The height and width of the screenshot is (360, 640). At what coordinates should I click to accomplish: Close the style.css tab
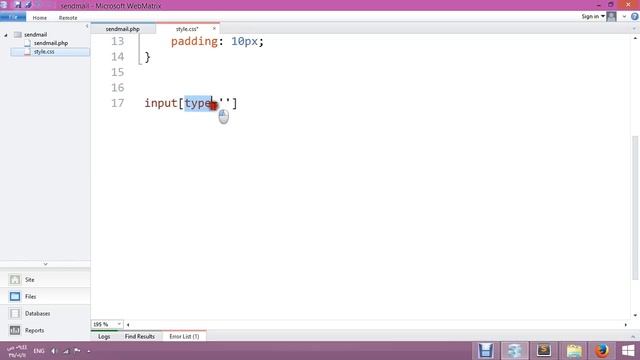pos(214,29)
